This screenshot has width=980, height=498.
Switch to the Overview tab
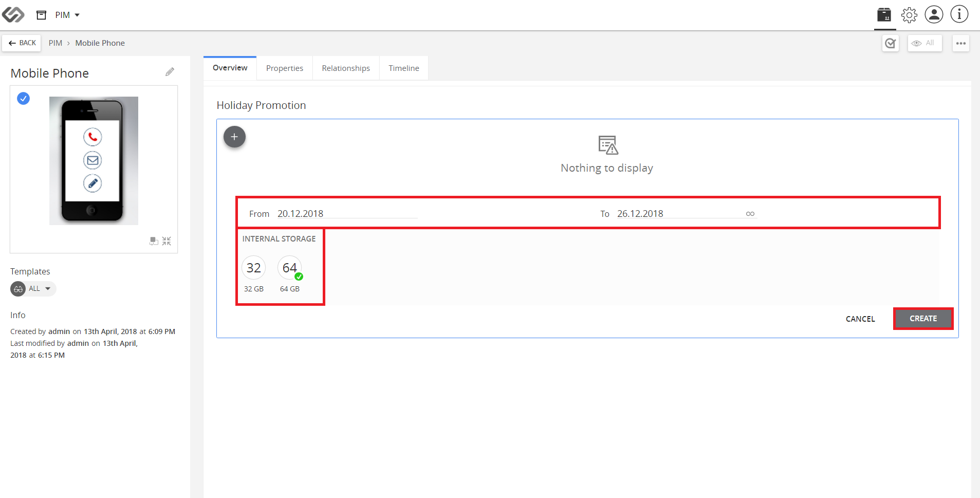230,68
